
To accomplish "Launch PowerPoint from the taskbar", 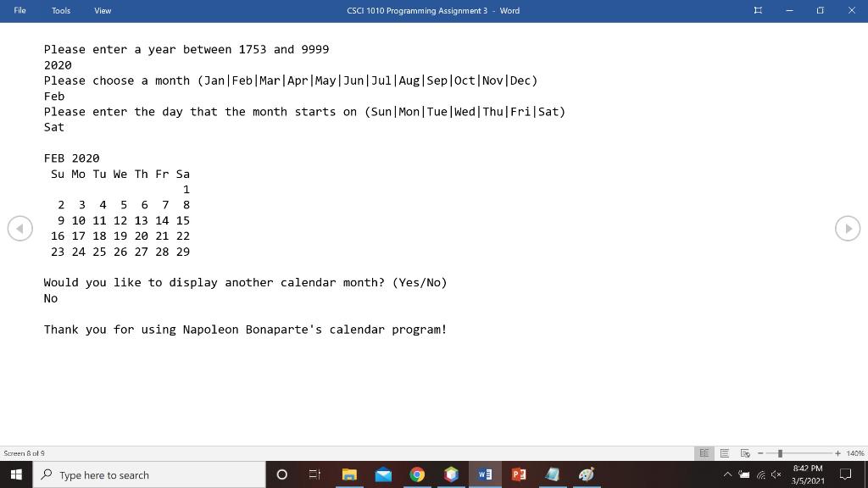I will 519,474.
